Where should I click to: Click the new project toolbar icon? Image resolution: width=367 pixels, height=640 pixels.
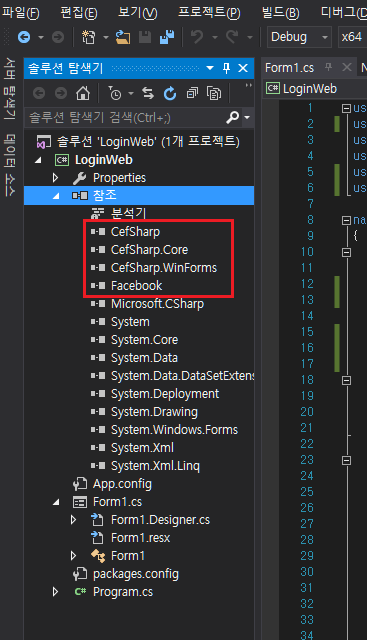89,38
